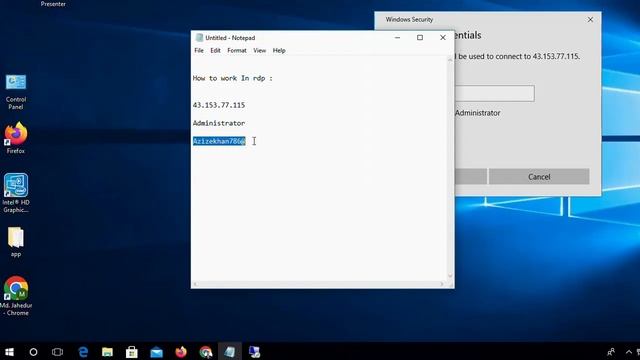Viewport: 640px width, 360px height.
Task: Select the Md. Jahedur Chrome desktop shortcut
Action: tap(16, 296)
